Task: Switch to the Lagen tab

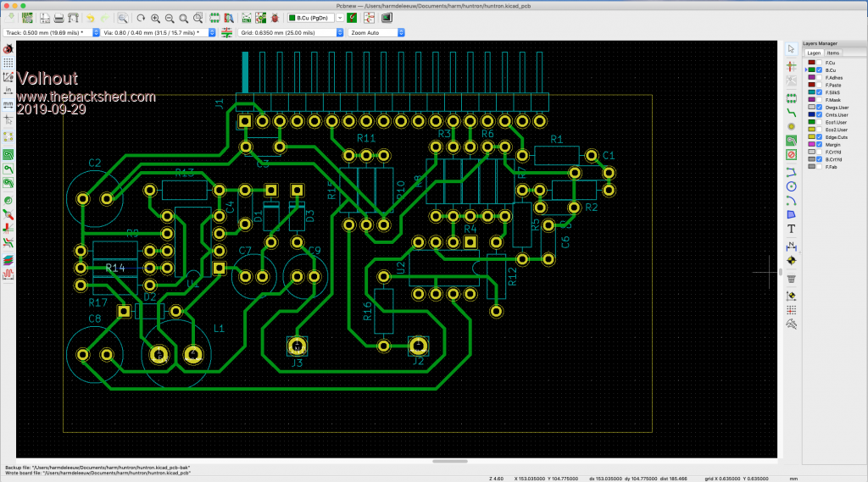Action: point(813,53)
